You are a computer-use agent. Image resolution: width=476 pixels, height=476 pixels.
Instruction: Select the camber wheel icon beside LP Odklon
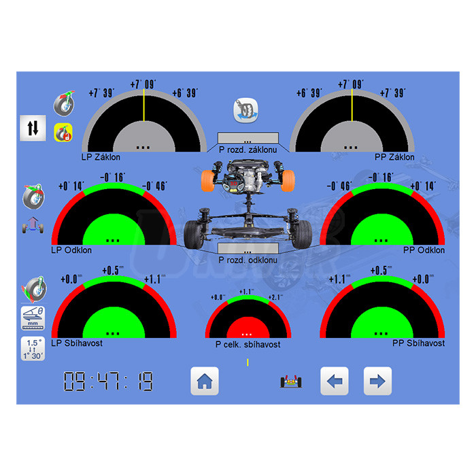[x=33, y=196]
